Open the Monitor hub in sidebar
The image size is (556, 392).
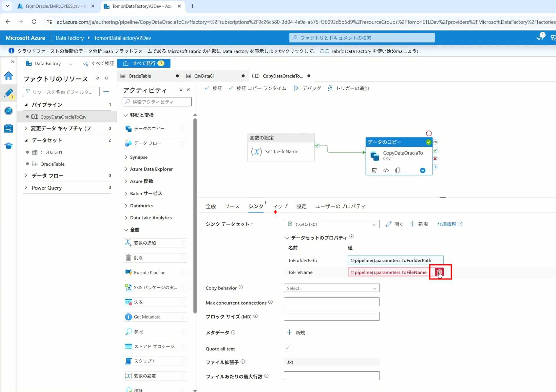(x=9, y=111)
